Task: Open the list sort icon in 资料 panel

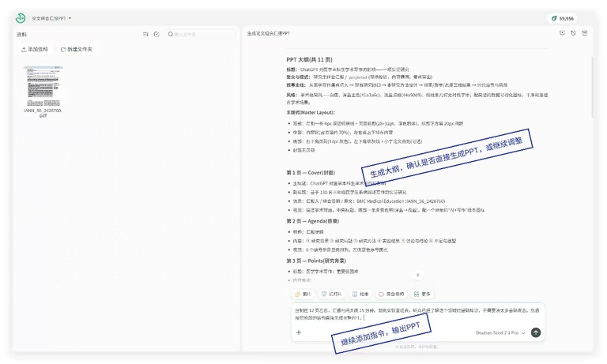Action: [x=145, y=34]
